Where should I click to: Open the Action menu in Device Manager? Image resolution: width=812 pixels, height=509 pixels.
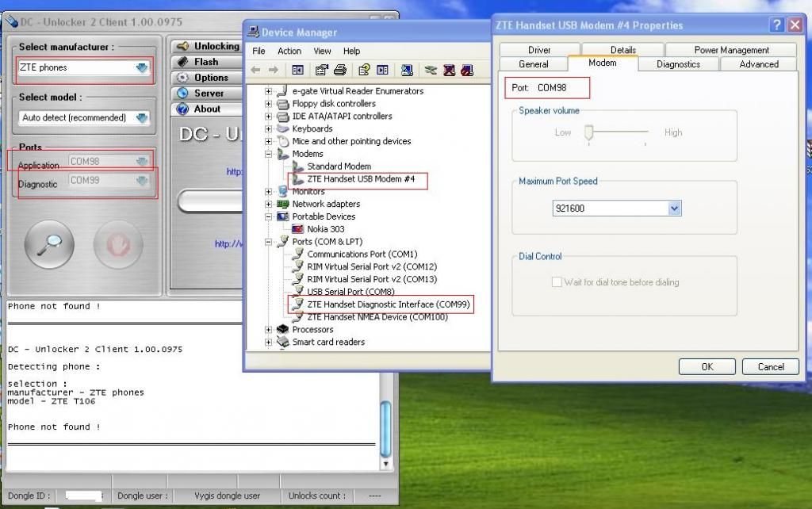(289, 51)
